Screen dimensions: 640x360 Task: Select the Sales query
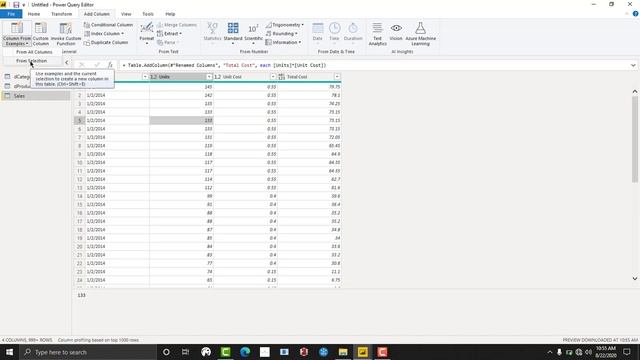pos(36,96)
